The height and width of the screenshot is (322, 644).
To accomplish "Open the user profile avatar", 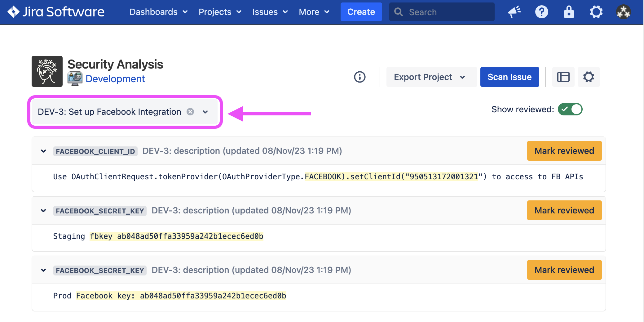I will tap(623, 12).
